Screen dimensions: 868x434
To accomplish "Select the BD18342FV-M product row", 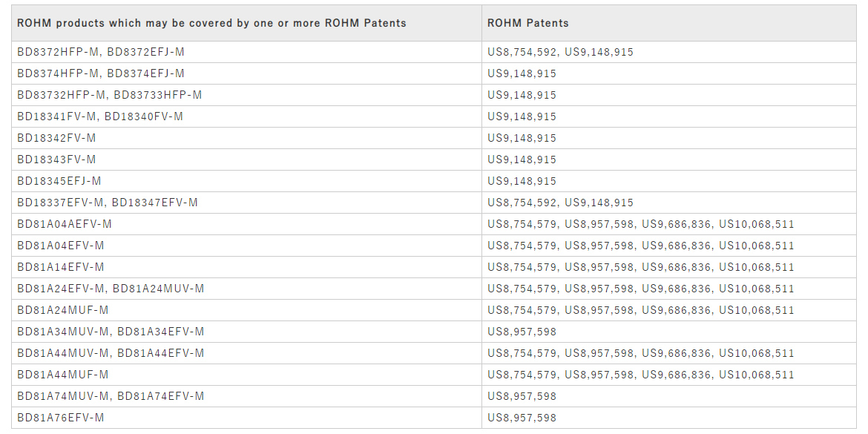I will coord(433,138).
